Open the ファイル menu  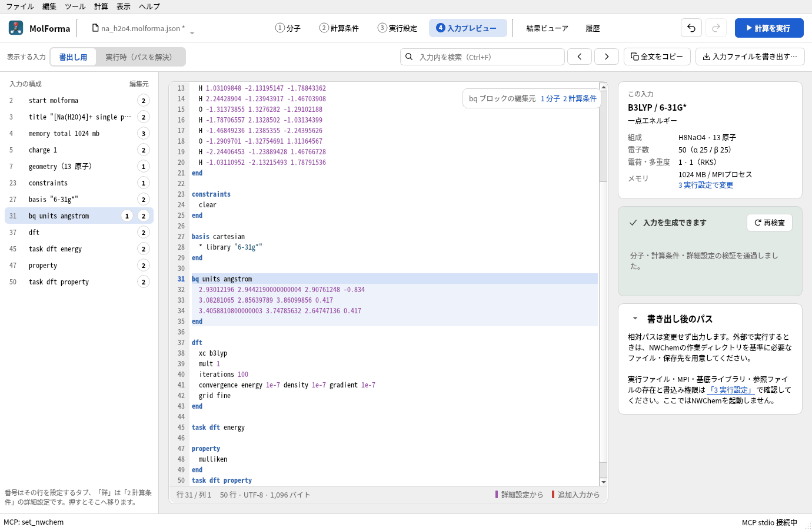tap(20, 6)
